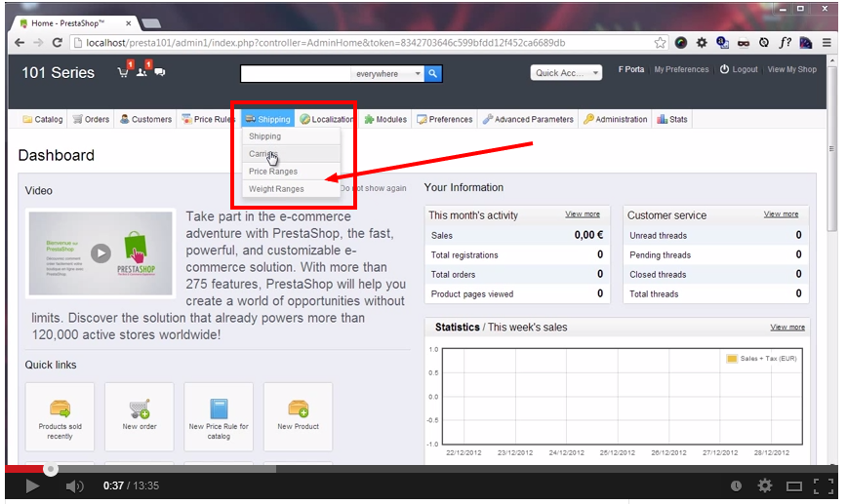Open a new browser tab

151,23
